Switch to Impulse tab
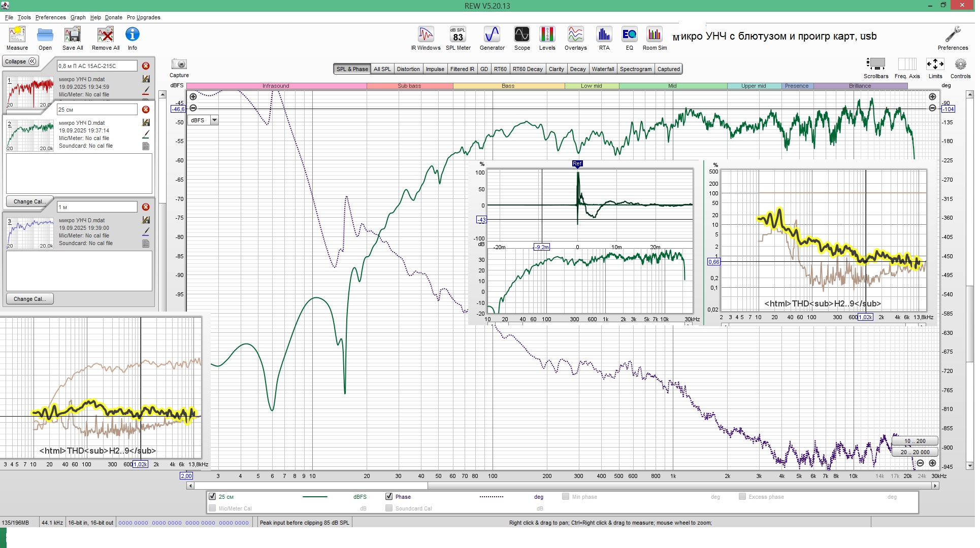The image size is (980, 548). (435, 69)
